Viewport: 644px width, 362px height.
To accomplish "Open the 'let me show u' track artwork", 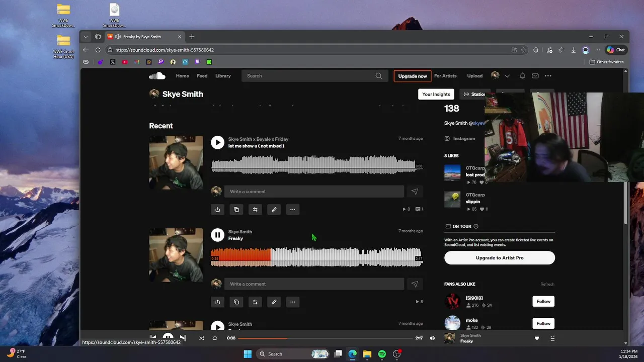I will point(176,162).
